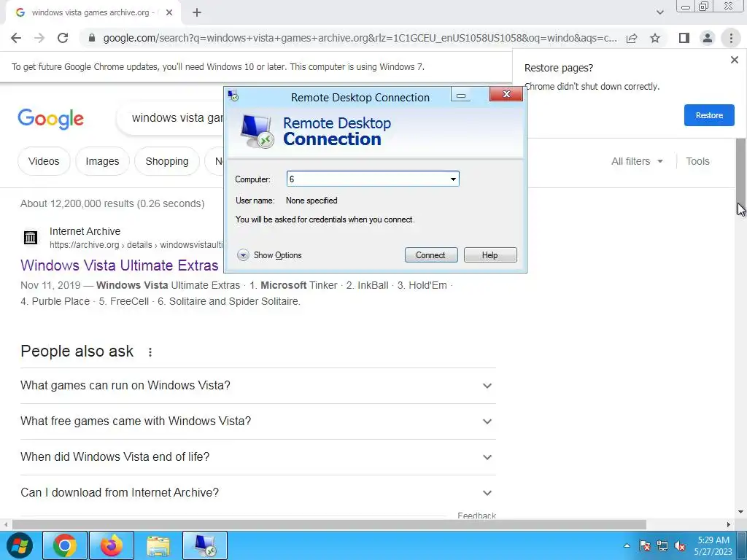This screenshot has width=747, height=560.
Task: Open the Computer dropdown arrow
Action: click(x=453, y=179)
